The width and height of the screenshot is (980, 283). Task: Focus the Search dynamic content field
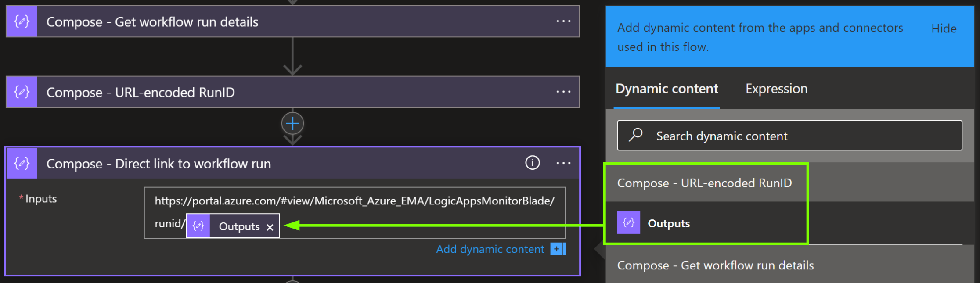tap(799, 136)
